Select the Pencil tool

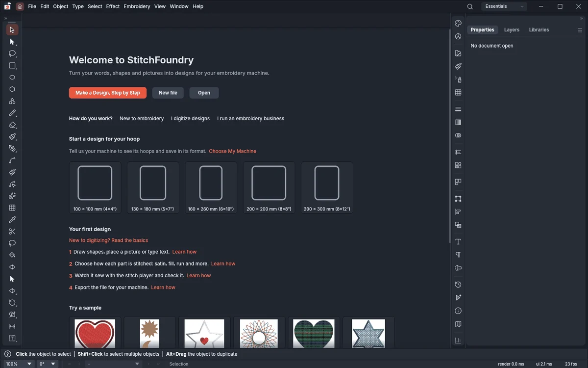12,113
